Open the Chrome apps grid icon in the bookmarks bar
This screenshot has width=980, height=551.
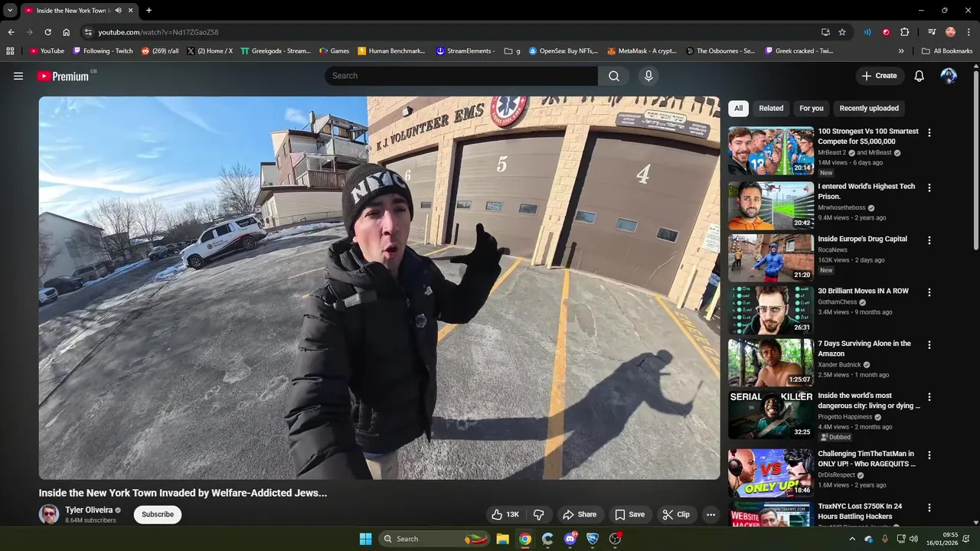pos(10,51)
